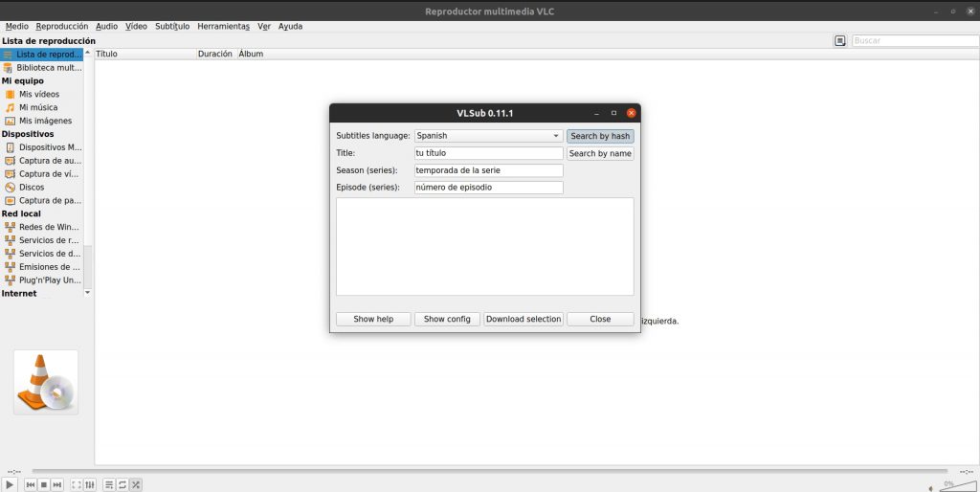Open the Herramientas menu
980x492 pixels.
[223, 26]
